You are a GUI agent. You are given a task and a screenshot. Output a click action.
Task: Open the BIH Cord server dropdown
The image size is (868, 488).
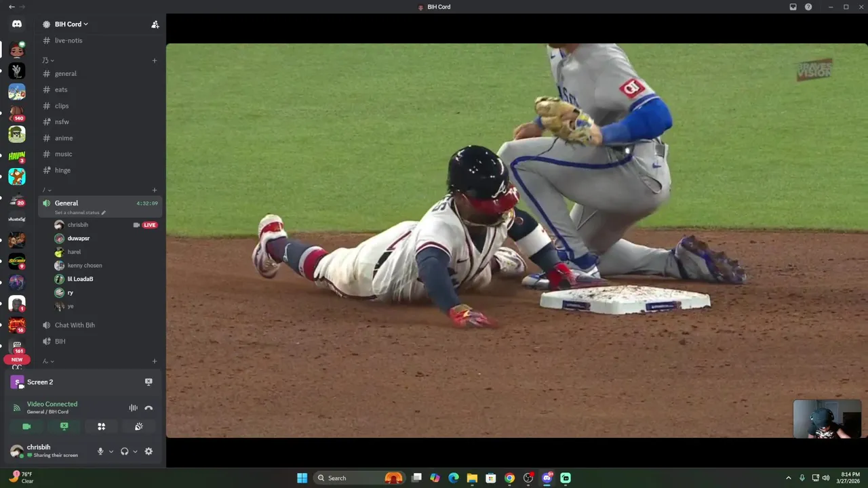tap(71, 24)
